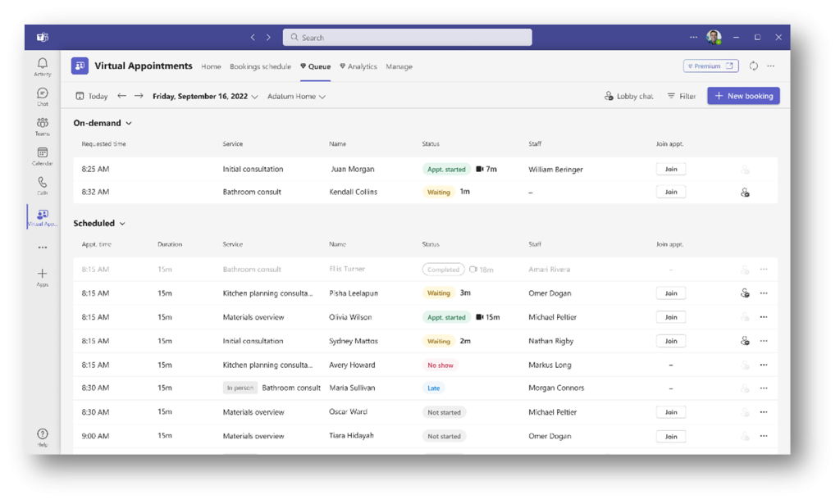Open more options for Tiara Hidayah row
The image size is (840, 504).
(x=764, y=436)
